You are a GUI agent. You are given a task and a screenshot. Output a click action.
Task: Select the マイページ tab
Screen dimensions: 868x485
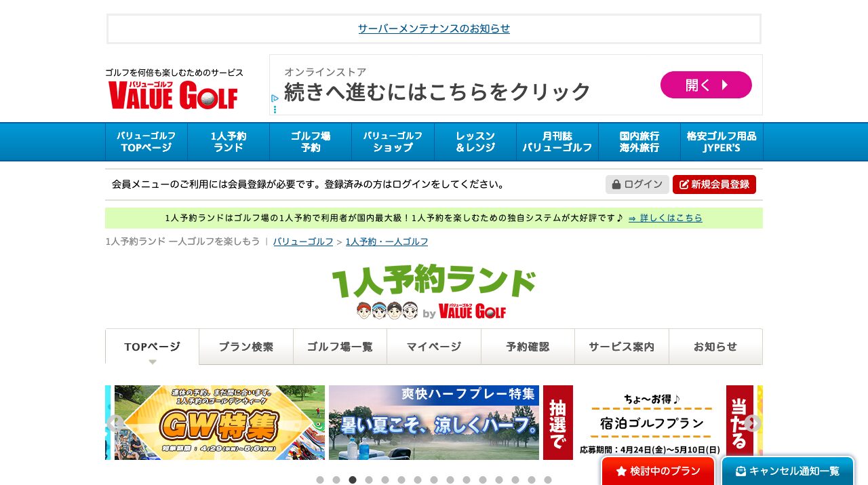pos(434,347)
